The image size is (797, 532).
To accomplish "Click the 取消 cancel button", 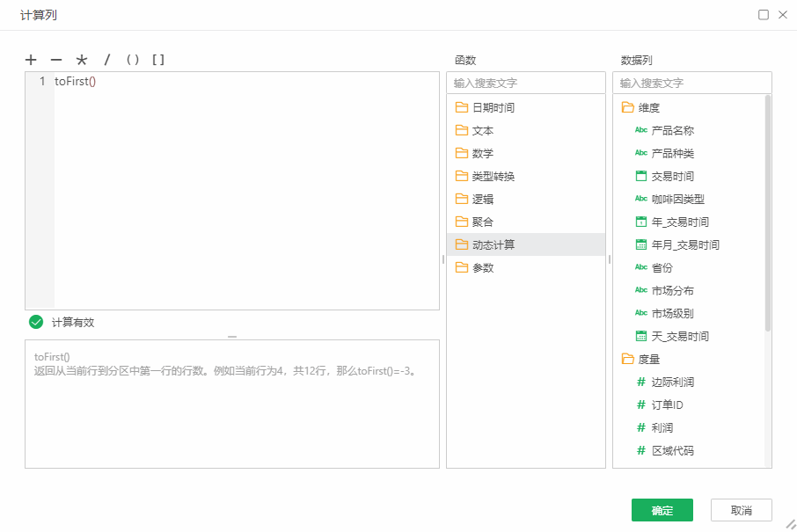I will pos(740,510).
